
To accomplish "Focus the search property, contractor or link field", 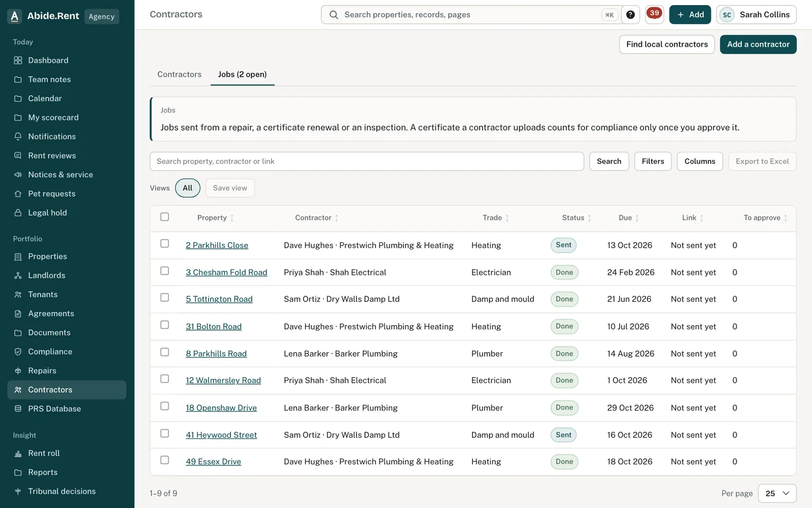I will pyautogui.click(x=366, y=162).
